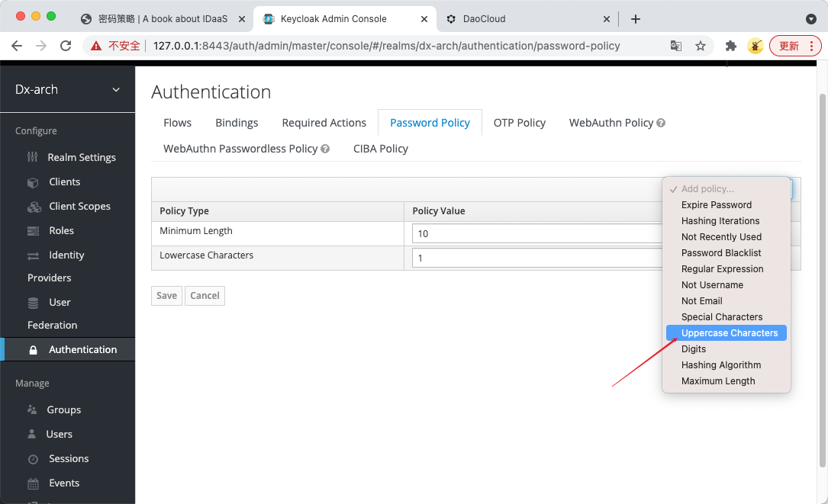Expand the Dx-arch realm selector

68,89
